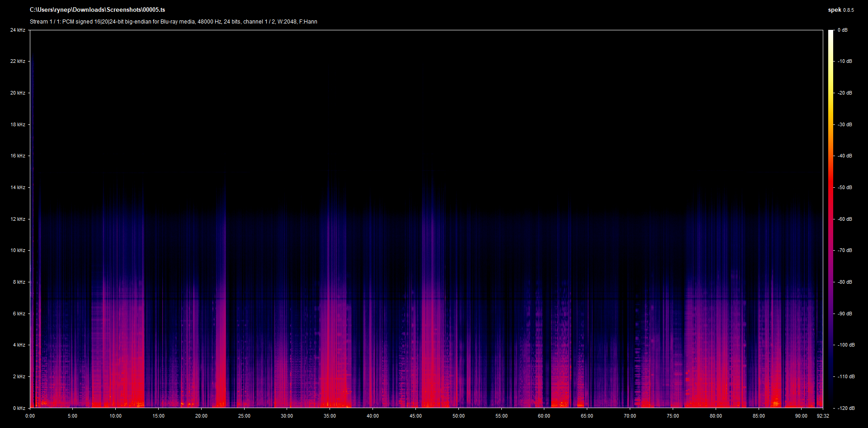This screenshot has width=868, height=428.
Task: Click the 60:00 time axis marker
Action: pos(544,416)
